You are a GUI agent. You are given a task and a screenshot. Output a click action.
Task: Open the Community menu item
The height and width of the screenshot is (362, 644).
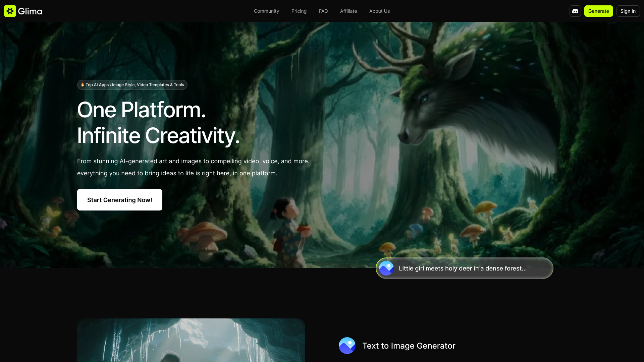click(x=266, y=11)
